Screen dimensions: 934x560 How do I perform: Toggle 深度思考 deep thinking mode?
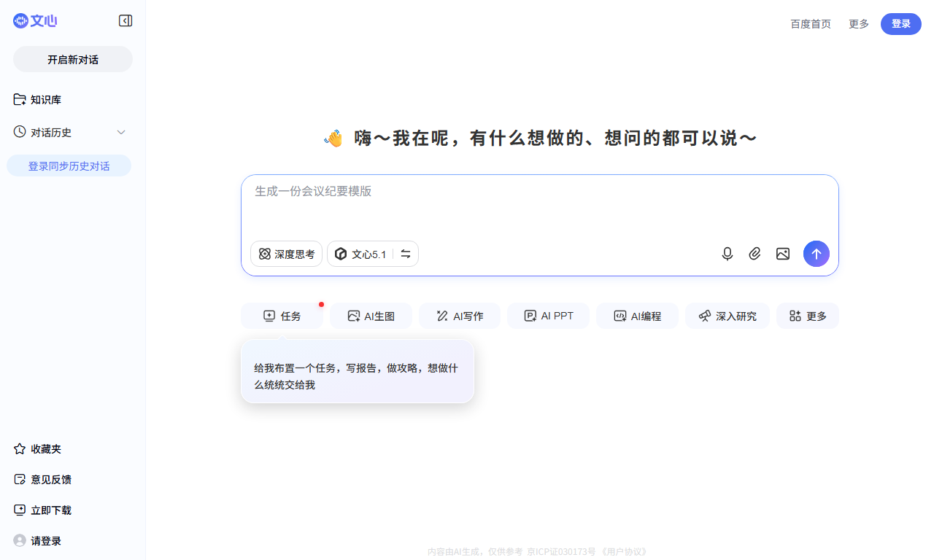point(286,254)
